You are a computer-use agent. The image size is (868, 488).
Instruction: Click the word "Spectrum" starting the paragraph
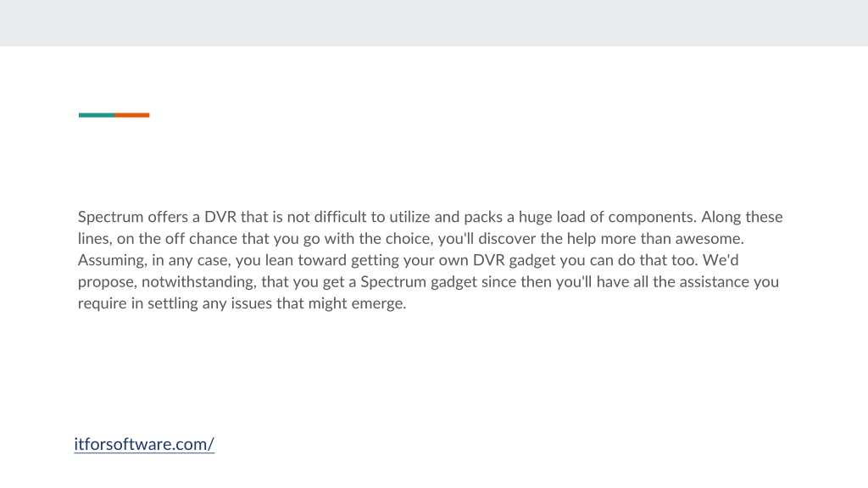coord(111,217)
